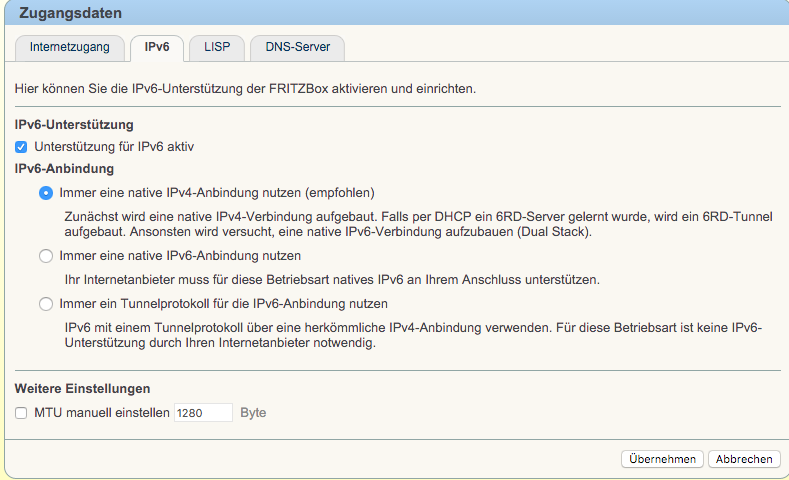Choose native IPv6-Anbindung radio option
This screenshot has width=789, height=480.
coord(45,256)
